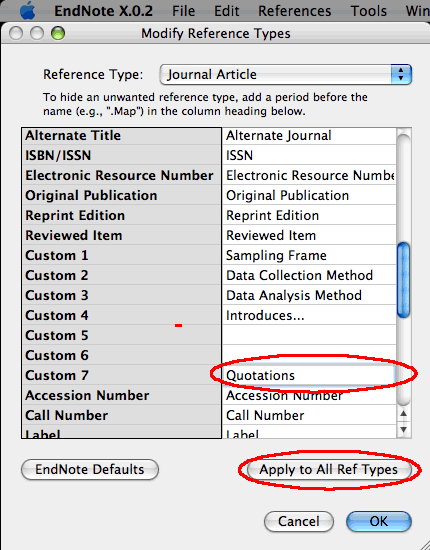This screenshot has height=550, width=430.
Task: Confirm with the OK button
Action: (379, 521)
